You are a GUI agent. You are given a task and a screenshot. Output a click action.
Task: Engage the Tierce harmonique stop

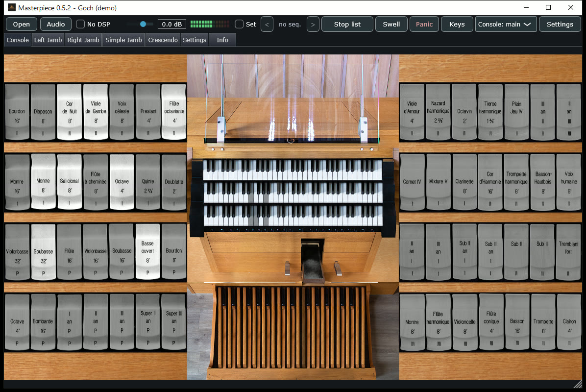click(x=490, y=112)
